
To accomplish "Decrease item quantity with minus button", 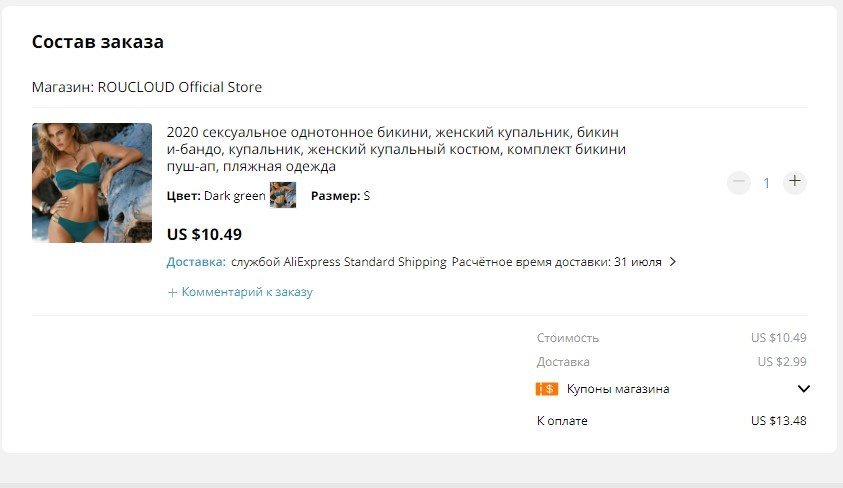I will 738,182.
